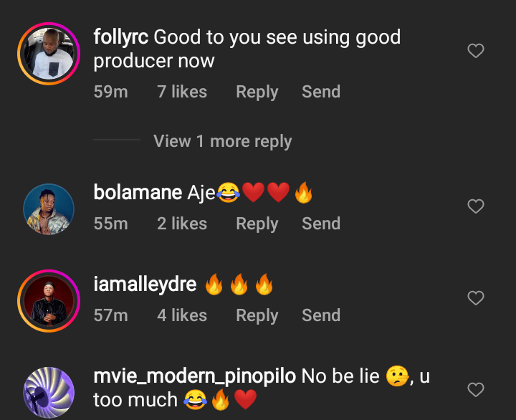Heart mvie_modern_pinopilo's comment
This screenshot has width=516, height=420.
[475, 389]
